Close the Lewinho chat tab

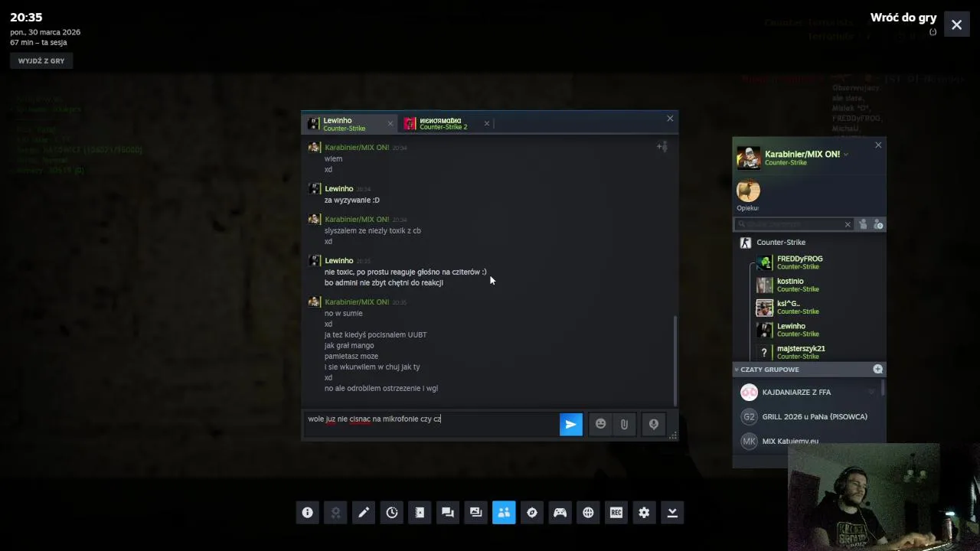[390, 123]
